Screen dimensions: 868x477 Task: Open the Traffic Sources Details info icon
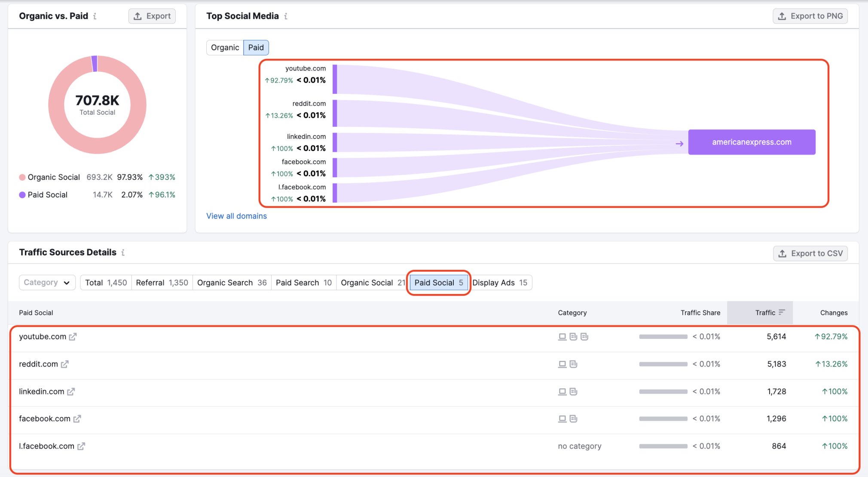123,252
